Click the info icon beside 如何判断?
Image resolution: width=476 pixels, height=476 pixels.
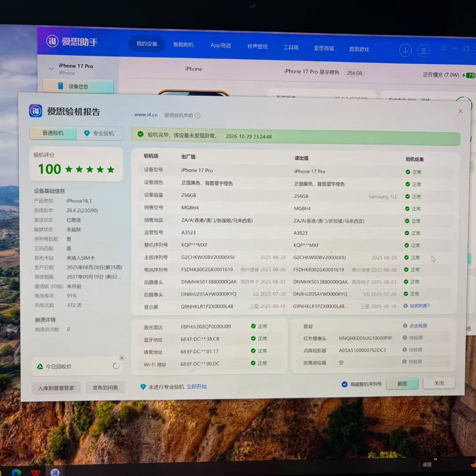(405, 306)
